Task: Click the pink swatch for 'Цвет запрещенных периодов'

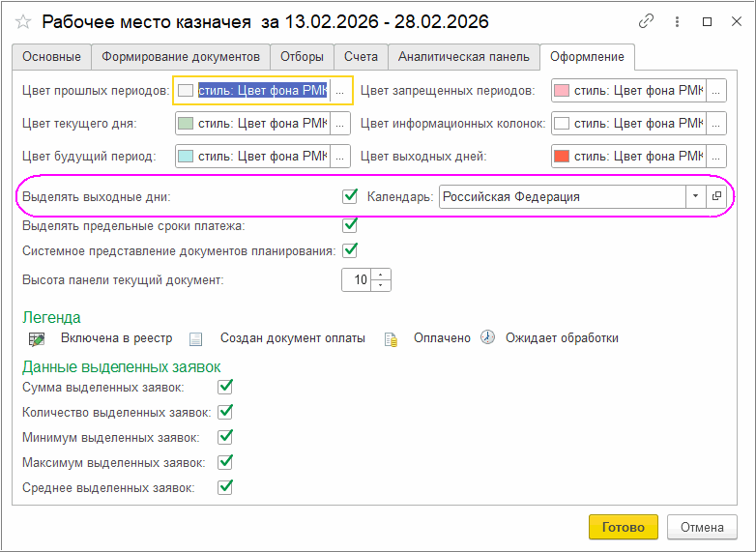Action: (x=562, y=91)
